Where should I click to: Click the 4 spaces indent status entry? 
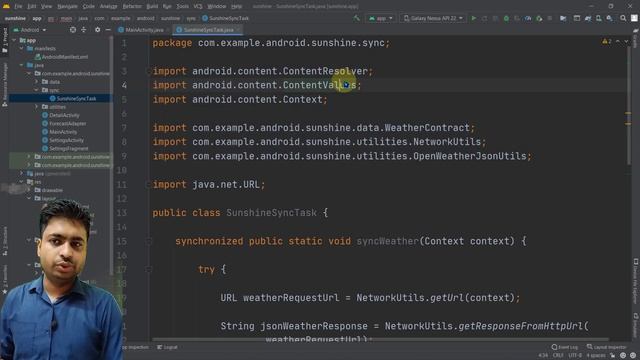[596, 356]
